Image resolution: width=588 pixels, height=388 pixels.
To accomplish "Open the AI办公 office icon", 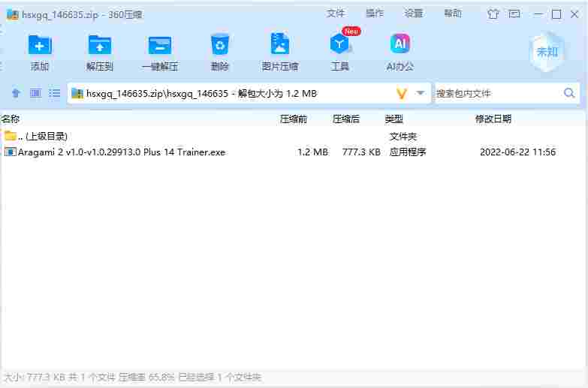I will 400,44.
